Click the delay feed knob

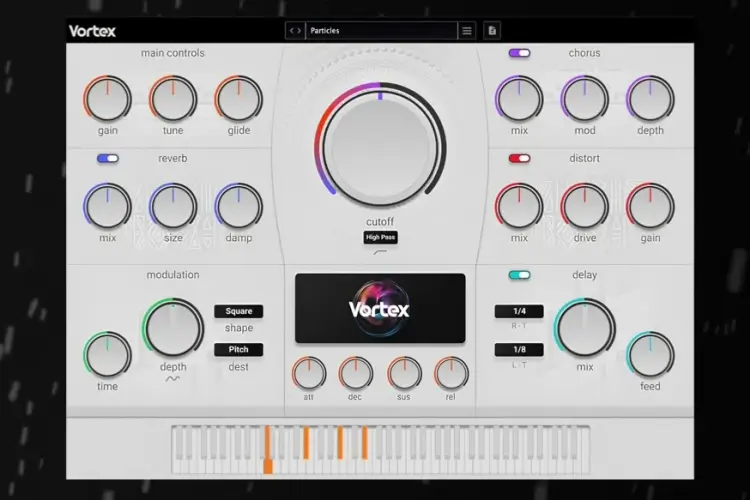[x=650, y=355]
